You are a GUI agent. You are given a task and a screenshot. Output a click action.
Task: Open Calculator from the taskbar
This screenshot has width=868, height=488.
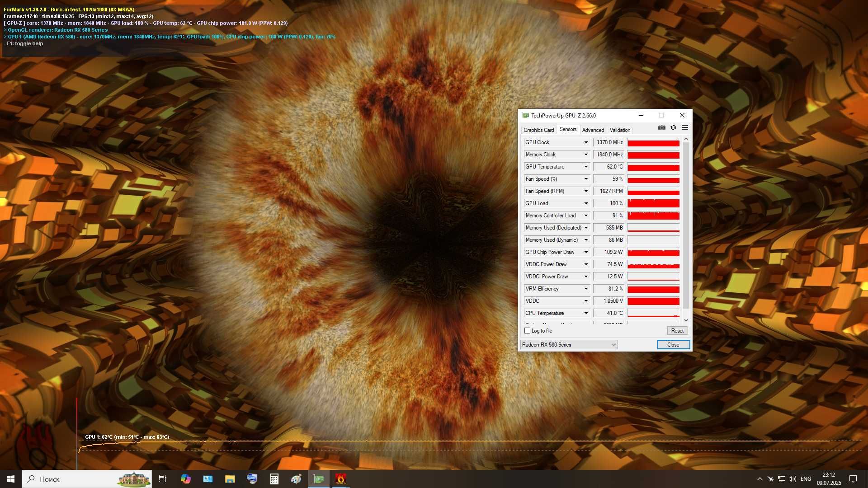coord(274,479)
